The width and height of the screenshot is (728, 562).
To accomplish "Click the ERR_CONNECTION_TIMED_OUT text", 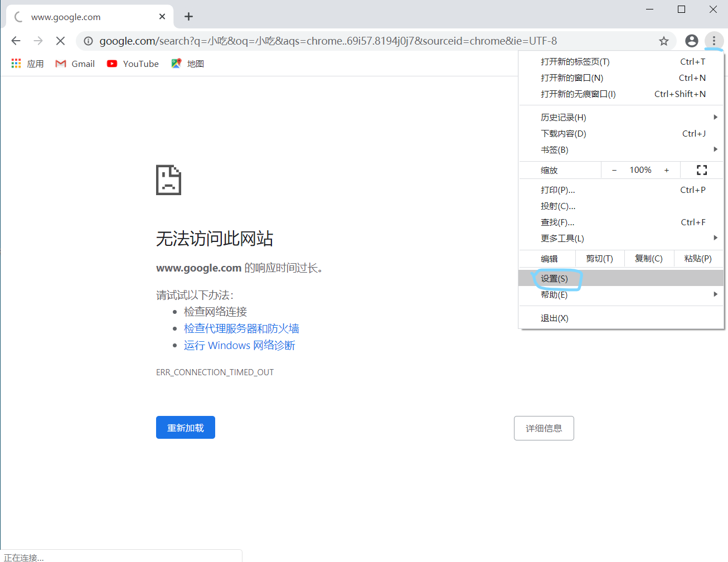I will point(215,372).
